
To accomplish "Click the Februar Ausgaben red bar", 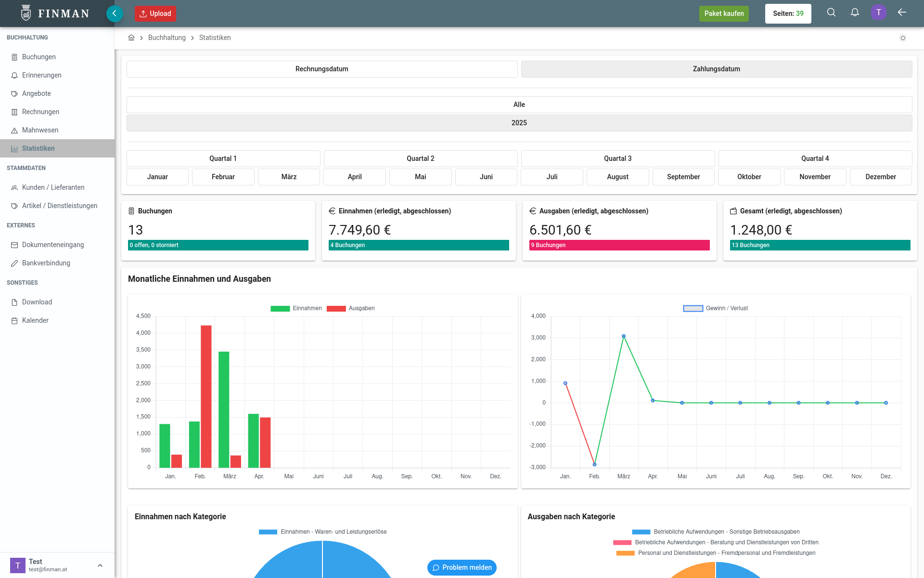I will [x=206, y=396].
